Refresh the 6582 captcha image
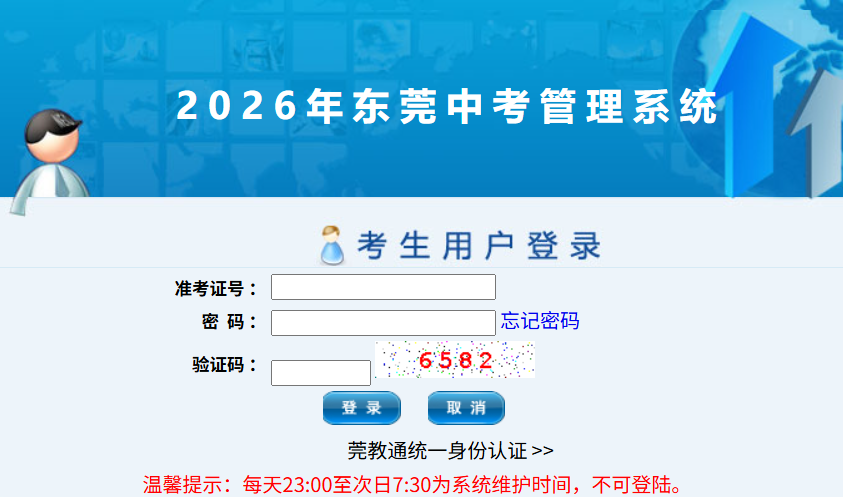Screen dimensions: 843x497 tap(455, 359)
